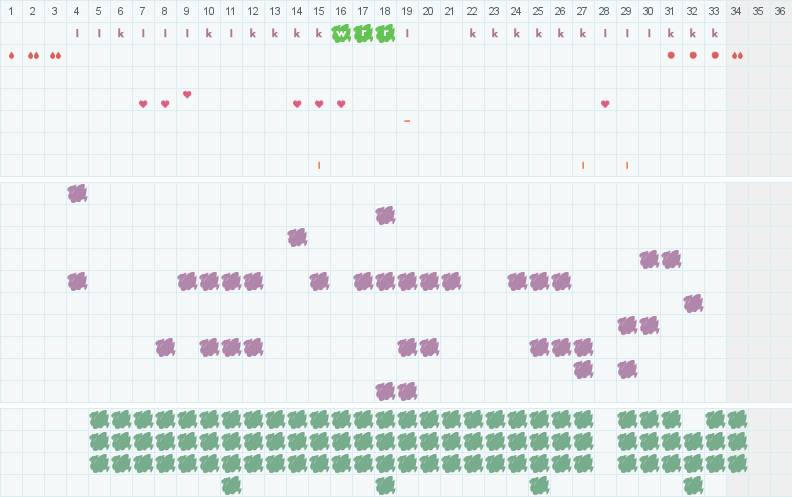The height and width of the screenshot is (497, 792).
Task: Click the day 20 column header
Action: (x=428, y=11)
